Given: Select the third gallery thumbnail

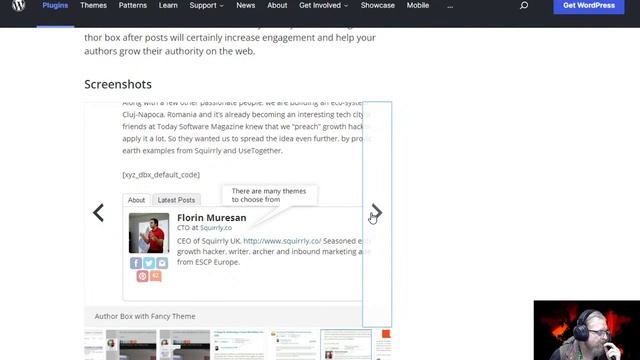Looking at the screenshot, I should point(184,344).
